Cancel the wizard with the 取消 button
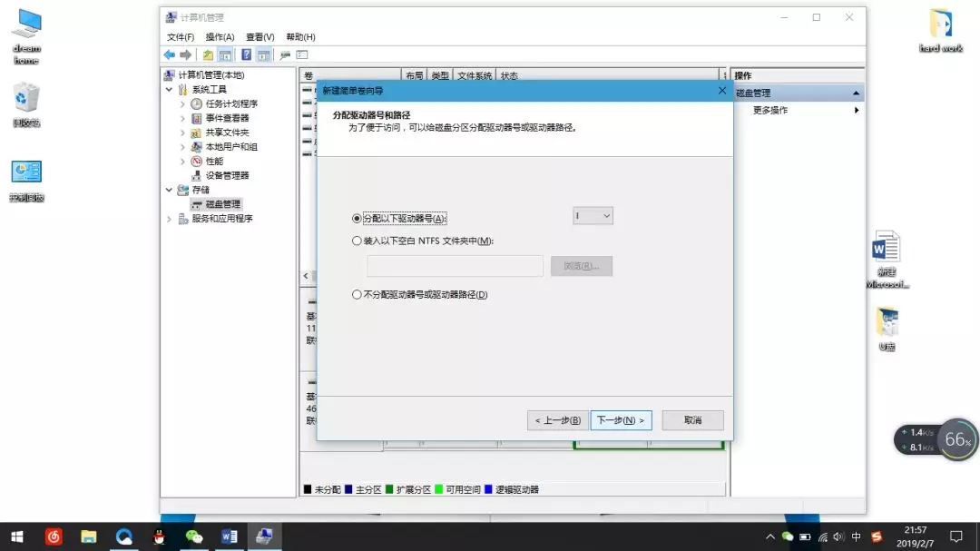 pyautogui.click(x=691, y=420)
